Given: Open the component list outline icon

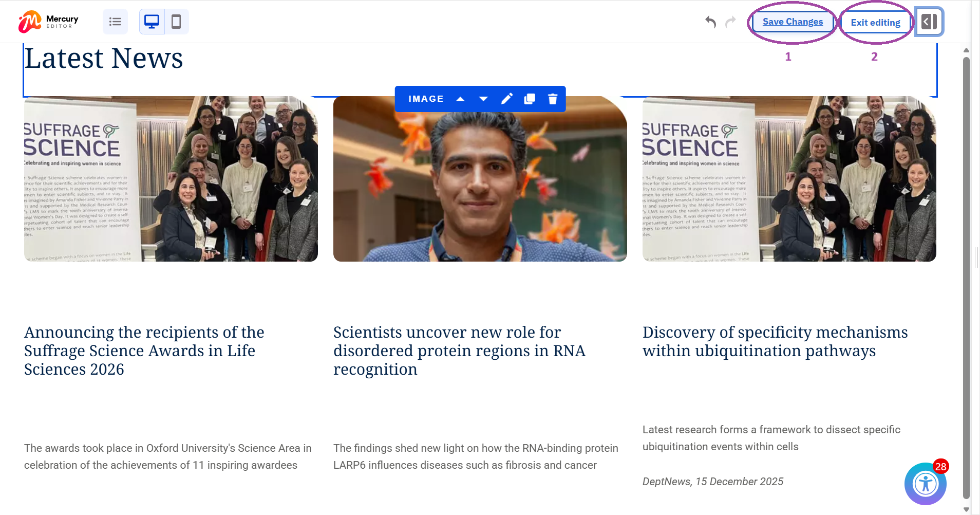Looking at the screenshot, I should 115,22.
